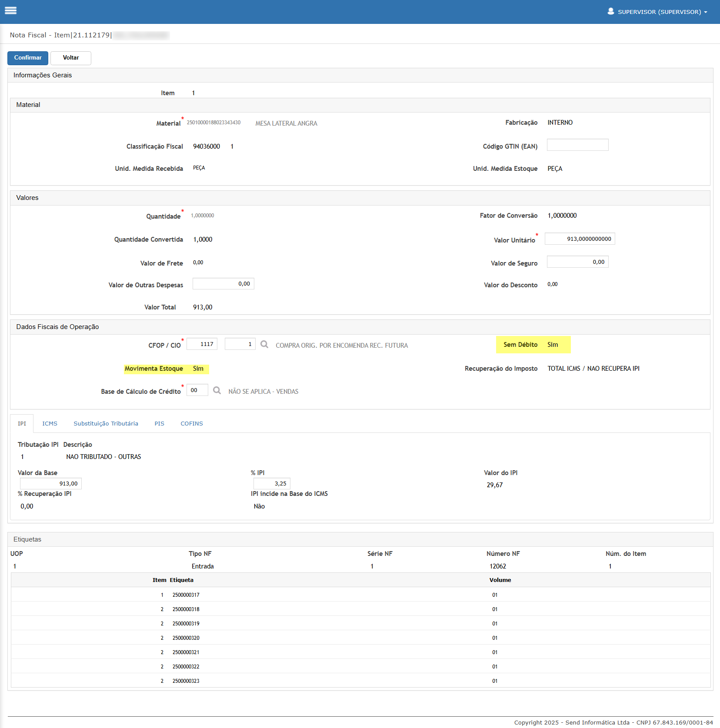Select material code 25010000188023343430
This screenshot has width=720, height=728.
click(x=213, y=123)
